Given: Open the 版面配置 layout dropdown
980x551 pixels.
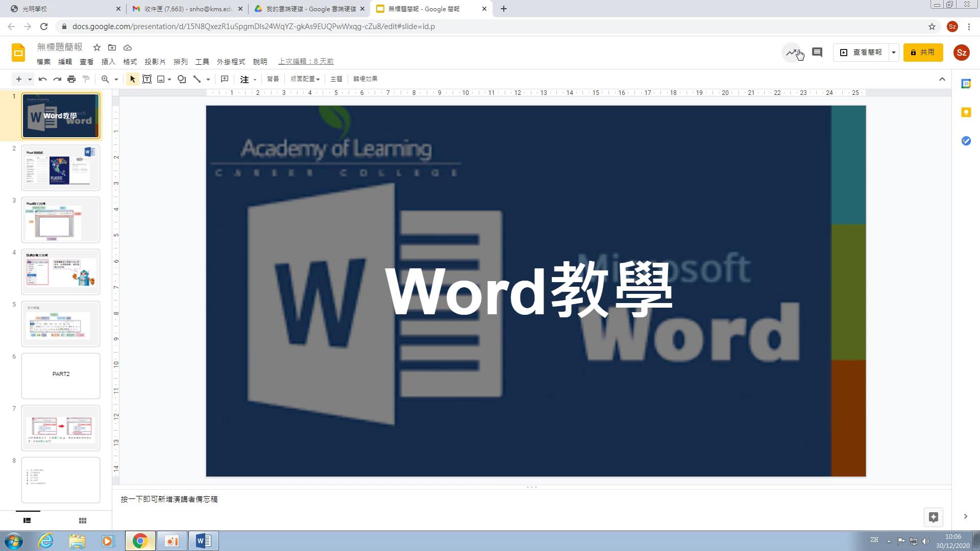Looking at the screenshot, I should [305, 79].
